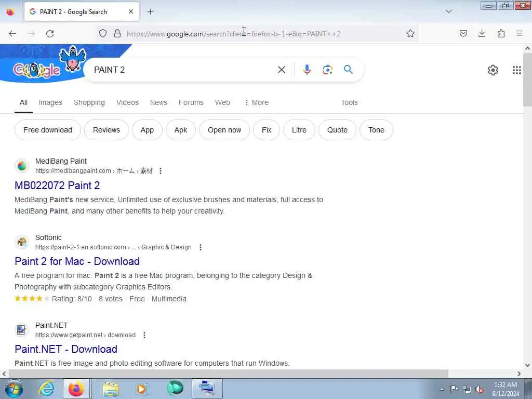Open more options for Paint.NET result
This screenshot has height=399, width=532.
[144, 335]
